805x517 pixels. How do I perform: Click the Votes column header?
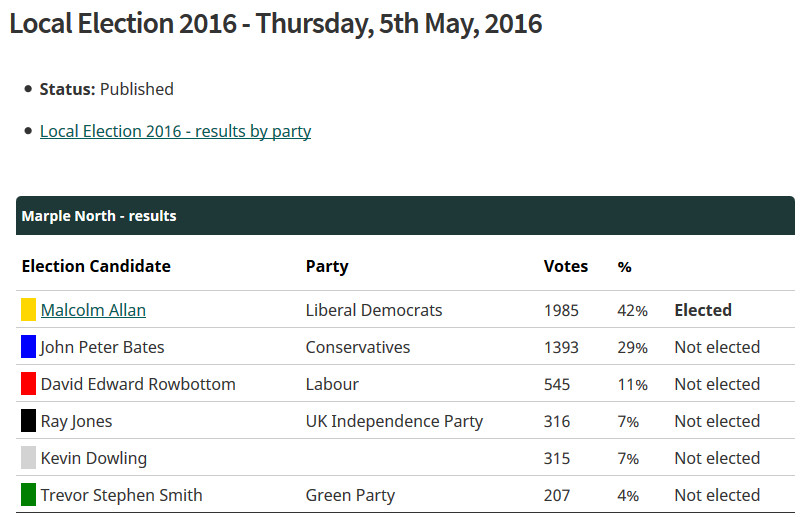(x=566, y=266)
